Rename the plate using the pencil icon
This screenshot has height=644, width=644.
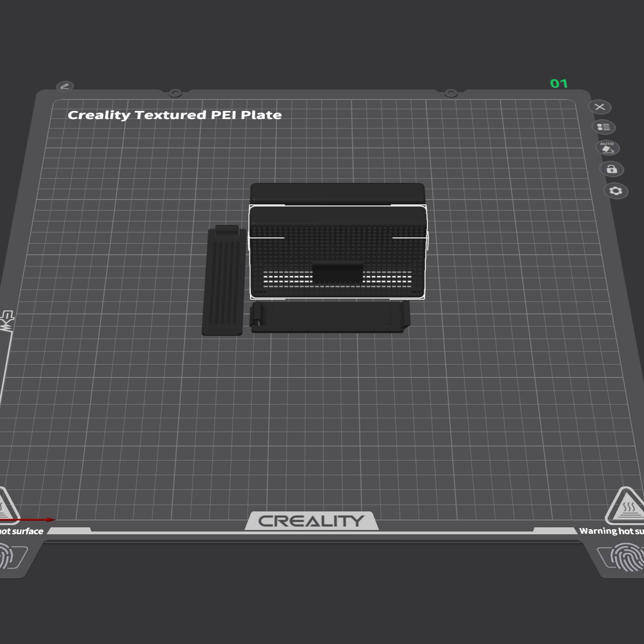click(65, 85)
